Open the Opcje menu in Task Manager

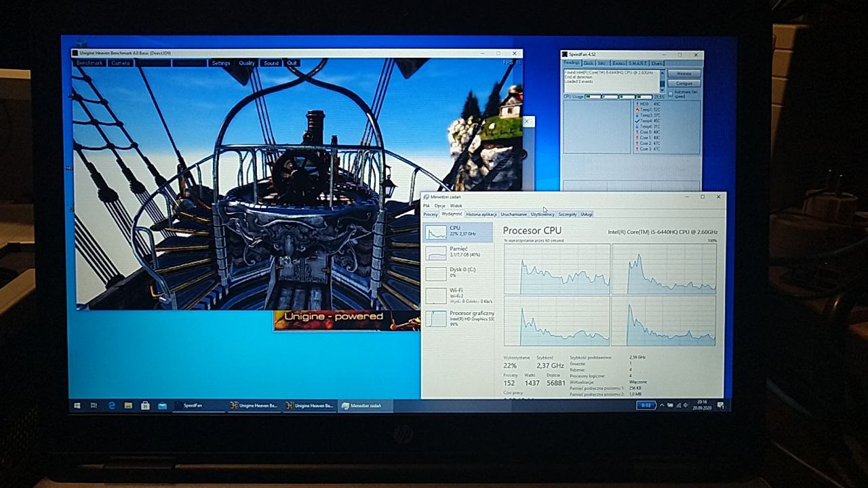440,205
